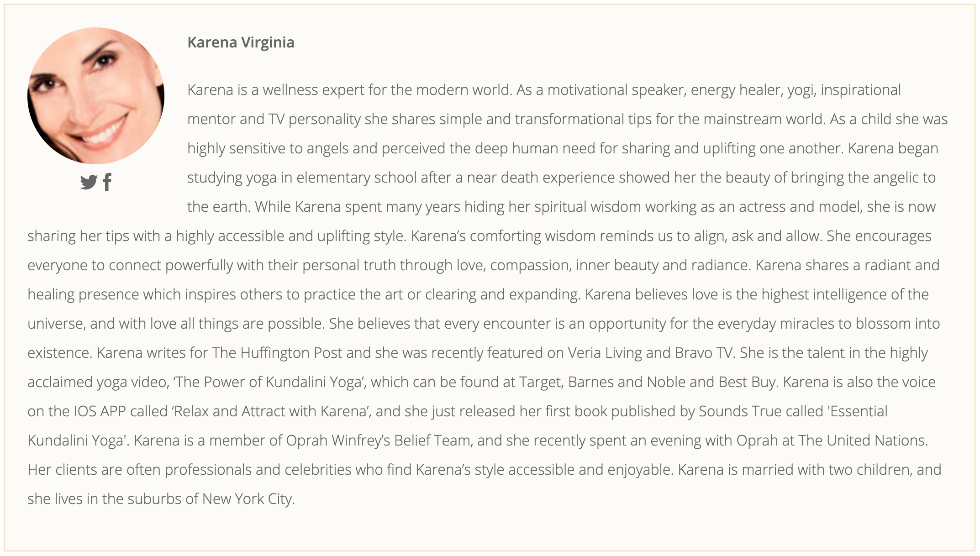Click Karena Virginia's circular profile photo
The height and width of the screenshot is (556, 980).
pyautogui.click(x=96, y=96)
